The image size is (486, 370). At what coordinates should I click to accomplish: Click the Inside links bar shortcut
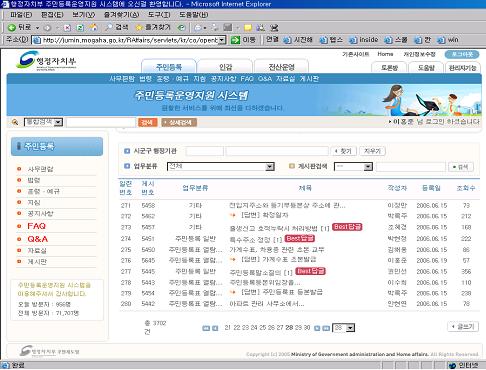coord(363,40)
